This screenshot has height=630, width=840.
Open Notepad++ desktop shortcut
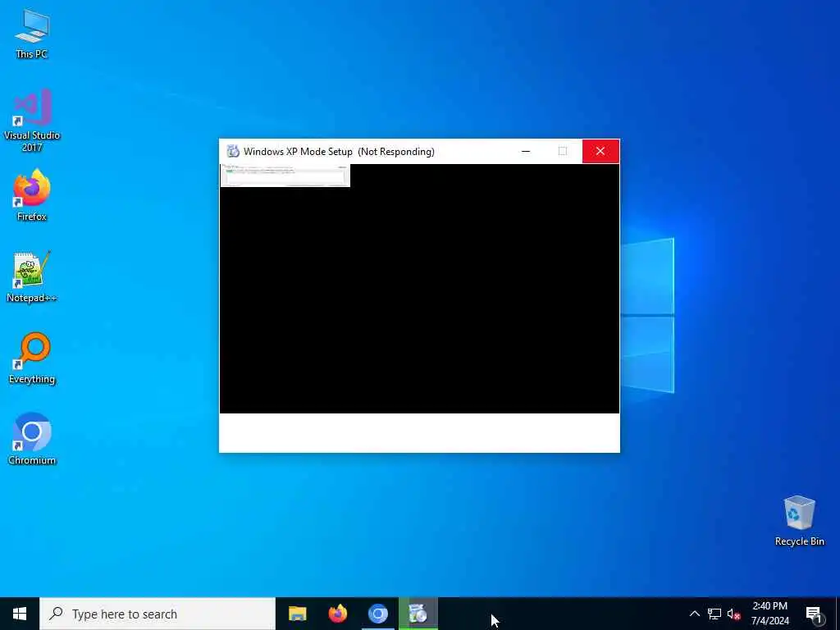click(x=32, y=277)
